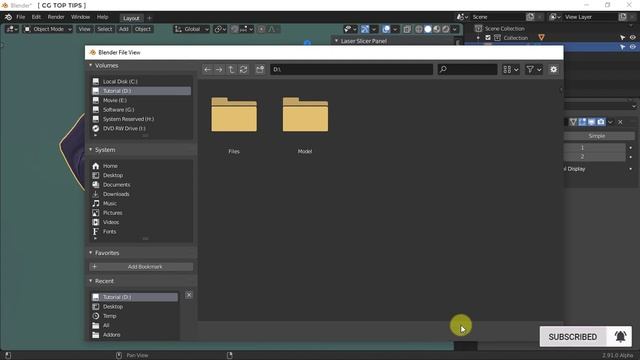The height and width of the screenshot is (360, 640).
Task: Toggle snapping magnet in viewport header
Action: pyautogui.click(x=234, y=29)
